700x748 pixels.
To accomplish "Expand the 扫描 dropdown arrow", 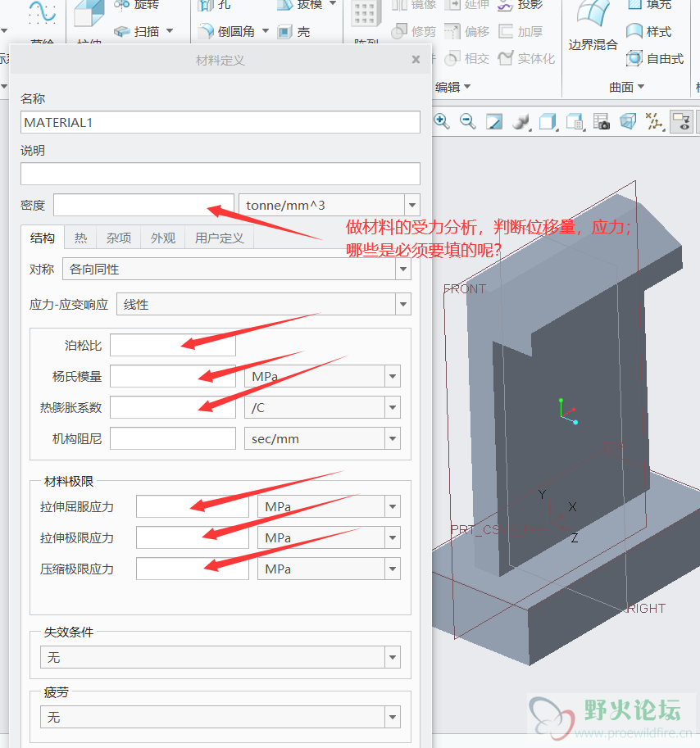I will tap(170, 31).
